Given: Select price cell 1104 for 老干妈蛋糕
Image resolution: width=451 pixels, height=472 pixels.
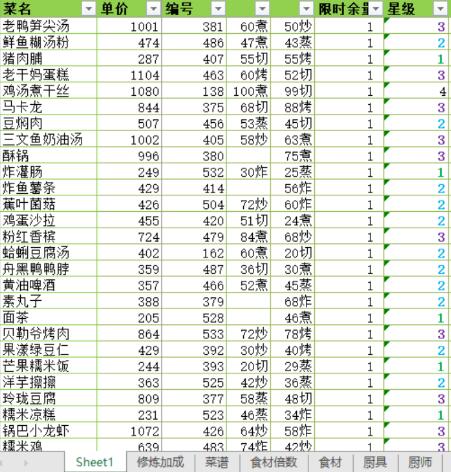Looking at the screenshot, I should click(129, 75).
